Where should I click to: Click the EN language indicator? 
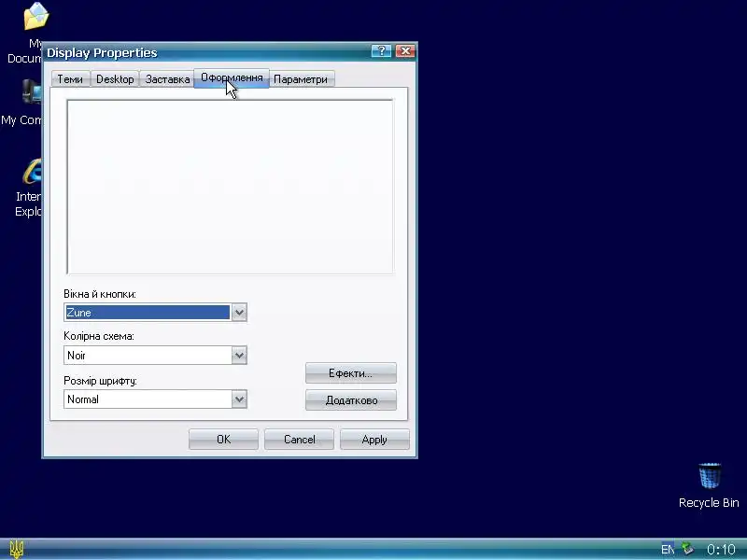(x=668, y=550)
